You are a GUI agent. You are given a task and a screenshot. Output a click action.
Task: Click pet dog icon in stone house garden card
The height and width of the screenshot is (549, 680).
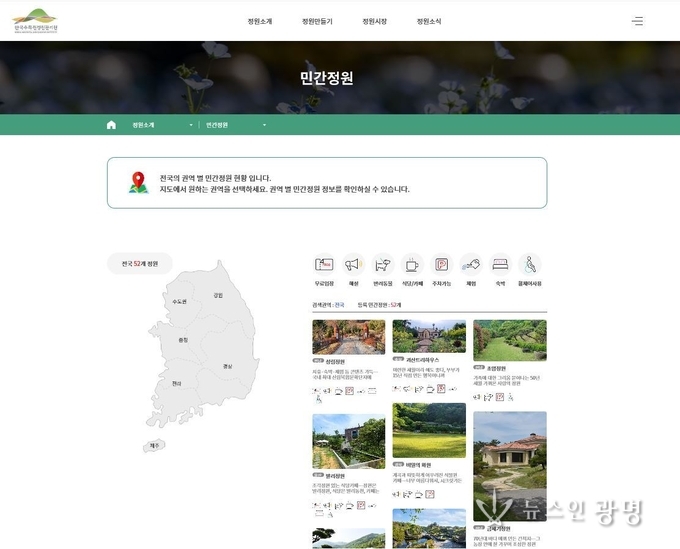[418, 389]
